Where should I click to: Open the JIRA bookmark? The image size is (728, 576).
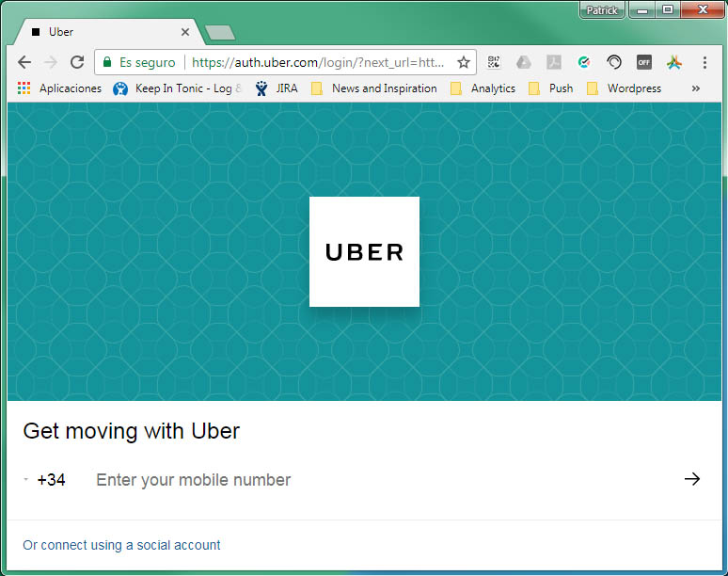point(277,88)
